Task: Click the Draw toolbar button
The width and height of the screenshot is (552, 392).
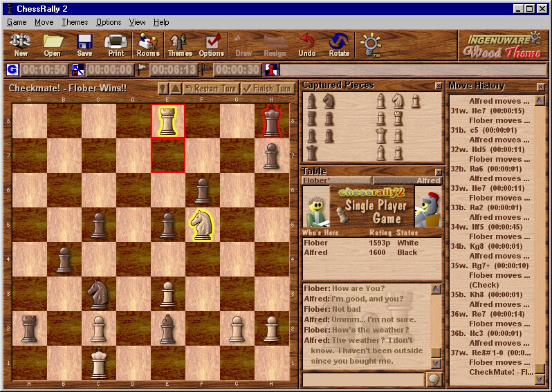Action: pyautogui.click(x=243, y=45)
